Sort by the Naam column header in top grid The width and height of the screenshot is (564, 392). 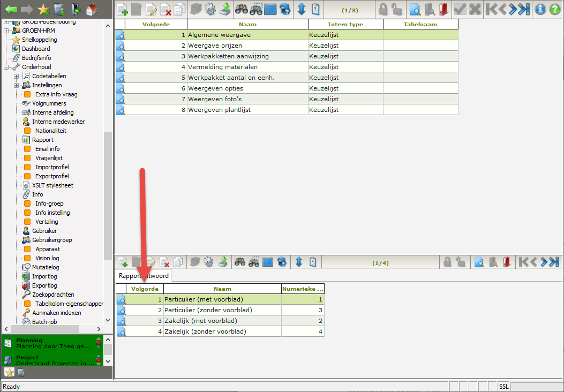tap(247, 25)
